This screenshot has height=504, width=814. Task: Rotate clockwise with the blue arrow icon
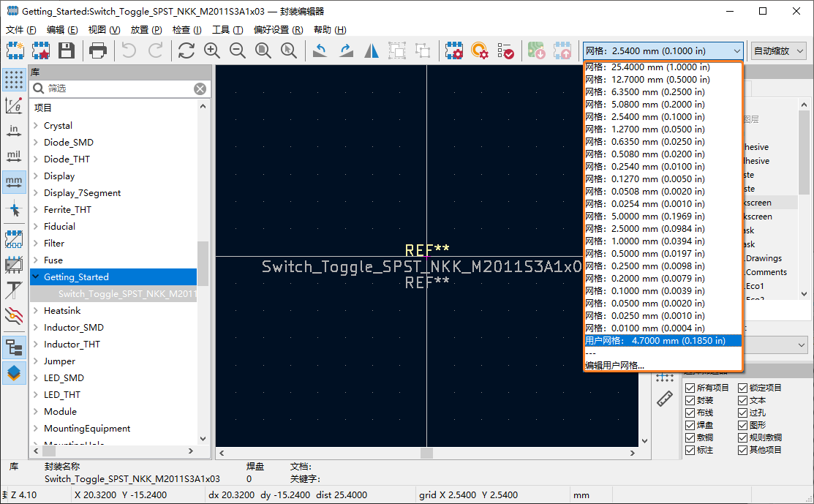pos(346,51)
